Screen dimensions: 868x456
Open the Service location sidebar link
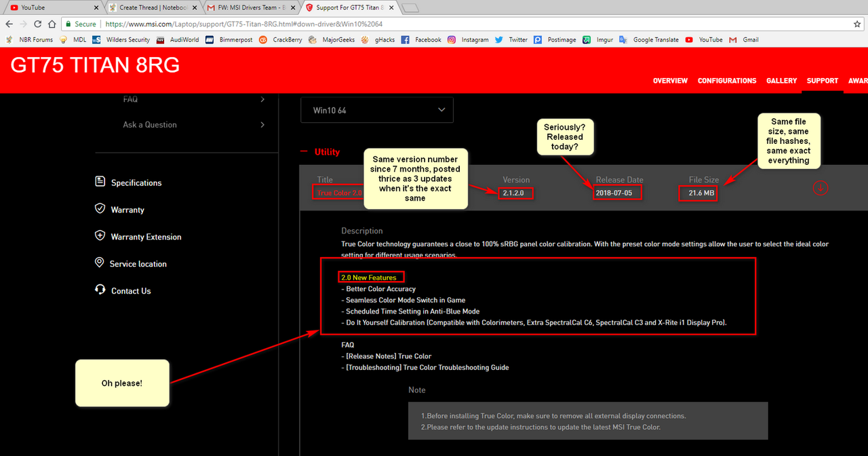click(x=138, y=264)
